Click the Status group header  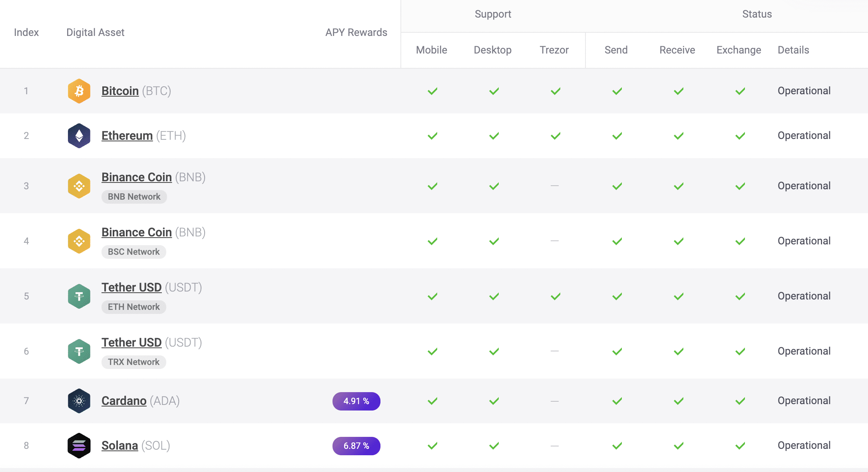coord(757,14)
